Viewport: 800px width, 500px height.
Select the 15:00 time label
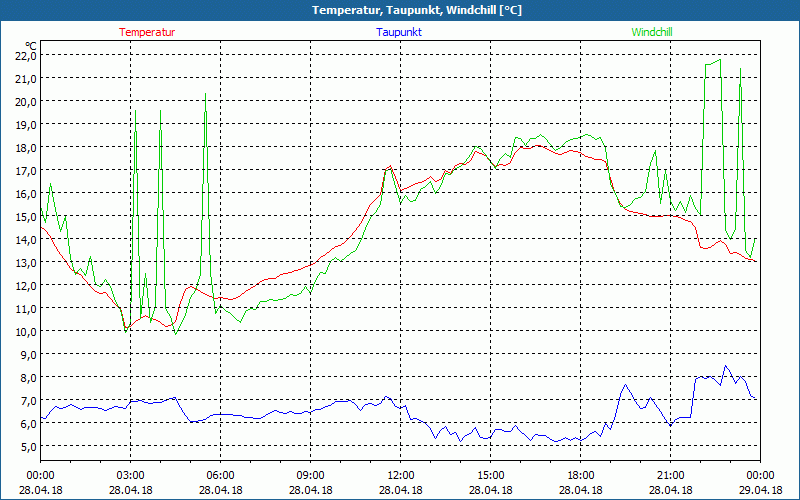pos(490,475)
